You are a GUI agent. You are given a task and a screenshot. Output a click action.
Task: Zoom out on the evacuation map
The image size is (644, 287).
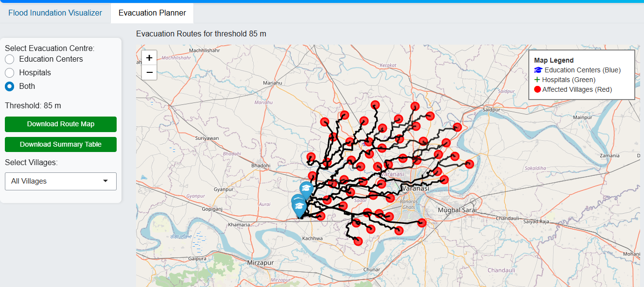point(149,72)
